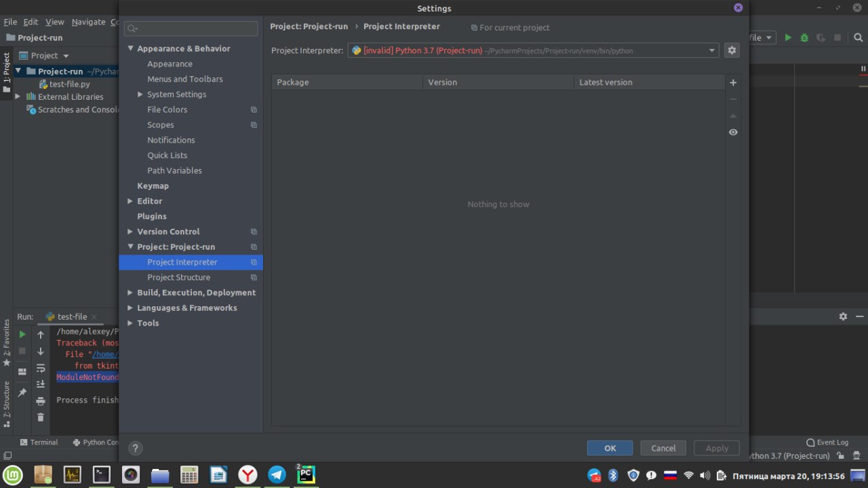Start debugging with green bug icon
Screen dimensions: 868x488
804,38
